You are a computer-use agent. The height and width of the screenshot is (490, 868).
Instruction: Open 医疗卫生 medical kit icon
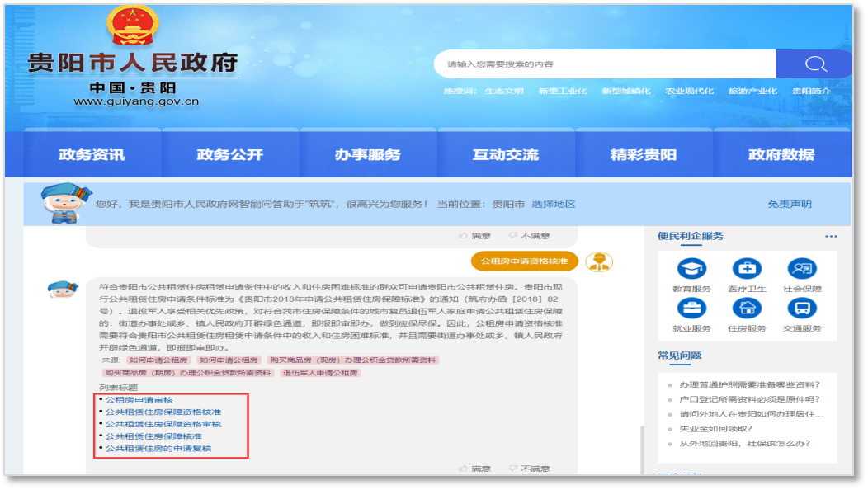(x=747, y=269)
